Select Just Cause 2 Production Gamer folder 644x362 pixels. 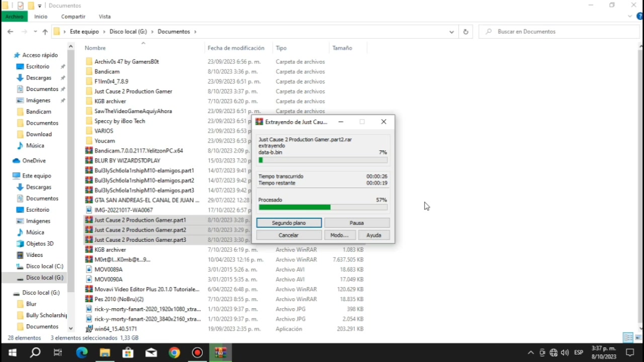click(133, 92)
